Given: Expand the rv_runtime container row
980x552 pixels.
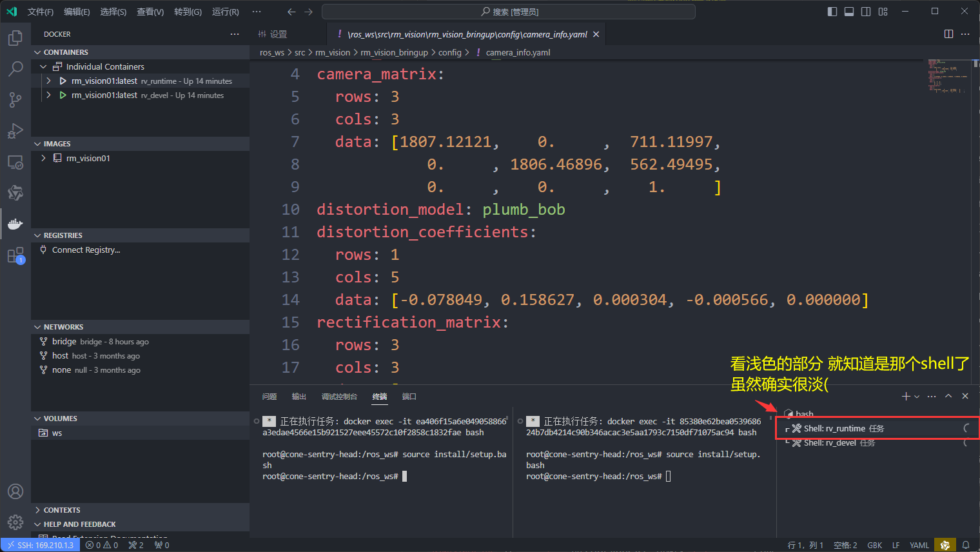Looking at the screenshot, I should pos(48,81).
